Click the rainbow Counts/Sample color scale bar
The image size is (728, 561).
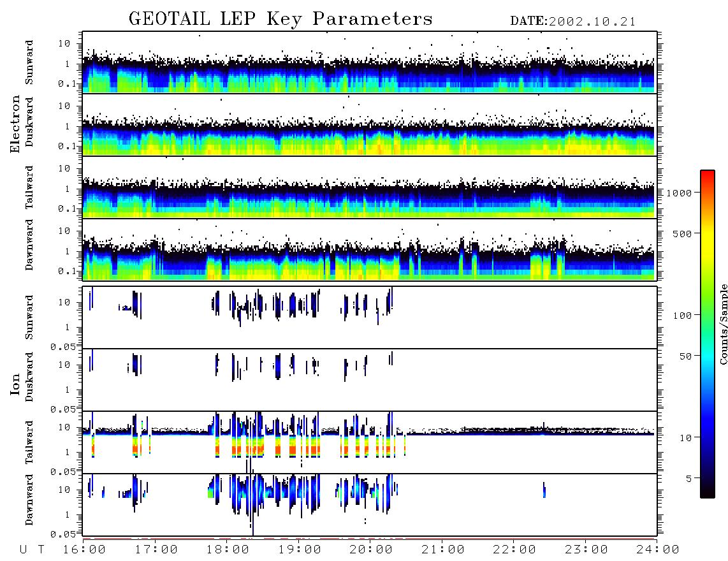708,334
